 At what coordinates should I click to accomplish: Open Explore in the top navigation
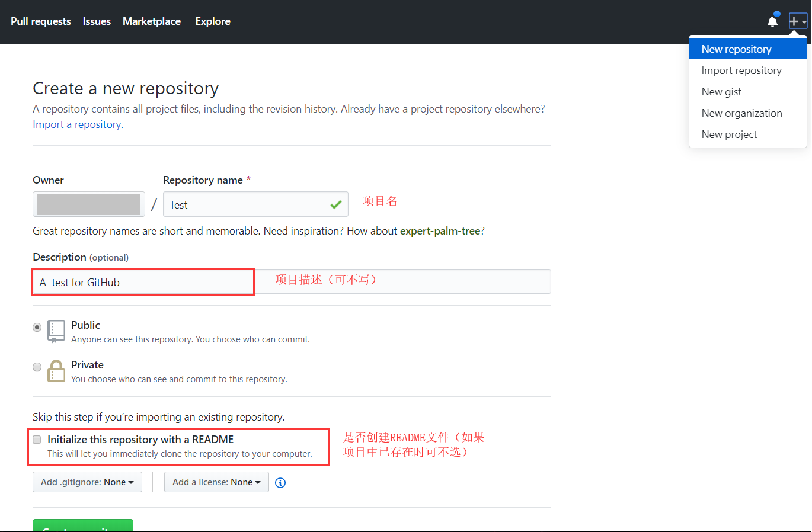(x=213, y=21)
